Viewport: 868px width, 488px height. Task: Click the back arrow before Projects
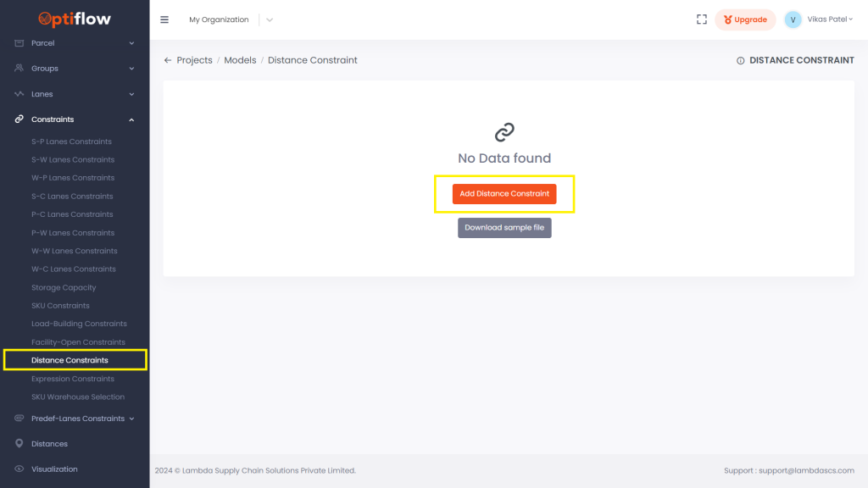tap(168, 60)
